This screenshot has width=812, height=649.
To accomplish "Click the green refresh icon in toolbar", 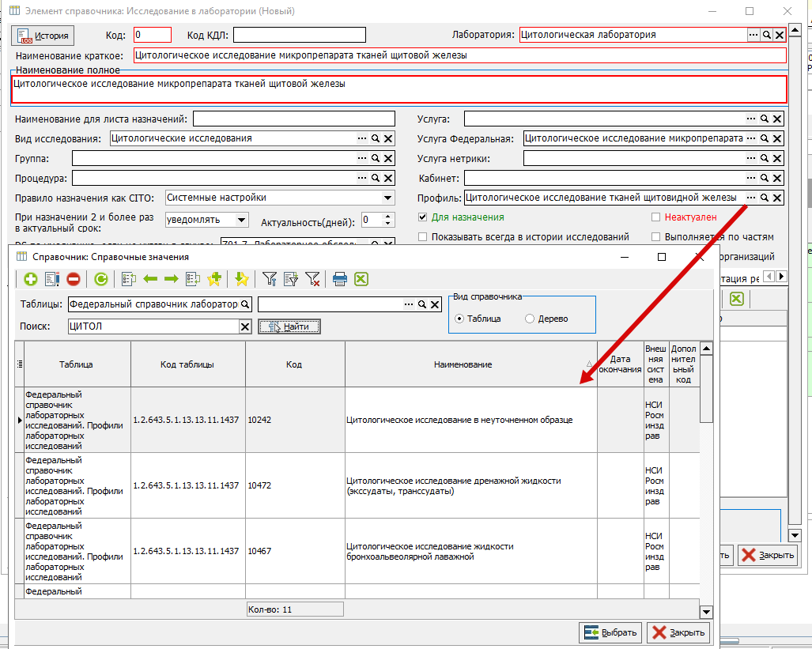I will (x=101, y=279).
